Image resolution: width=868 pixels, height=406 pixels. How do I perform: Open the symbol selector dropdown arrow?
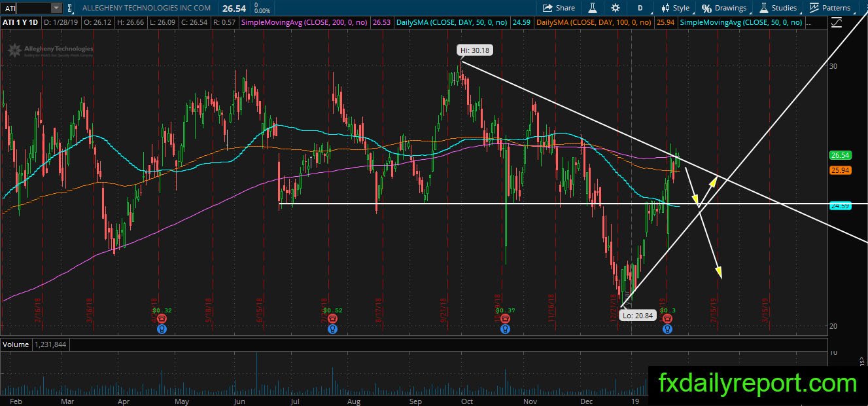56,8
